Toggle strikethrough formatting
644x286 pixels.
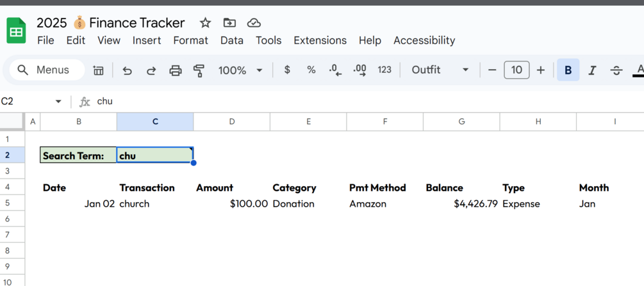pos(616,70)
